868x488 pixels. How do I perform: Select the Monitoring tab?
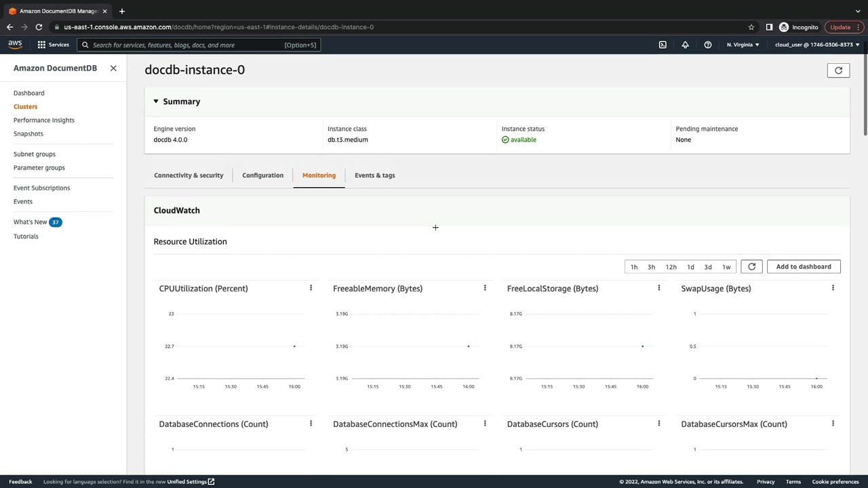pos(319,176)
